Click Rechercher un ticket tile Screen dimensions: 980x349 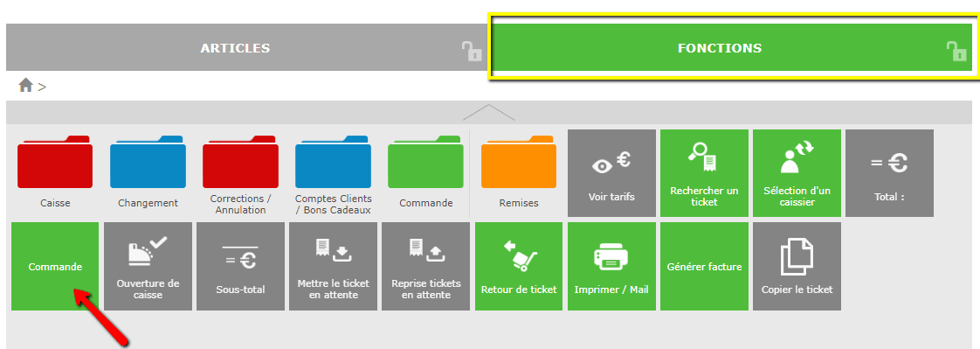pos(704,173)
